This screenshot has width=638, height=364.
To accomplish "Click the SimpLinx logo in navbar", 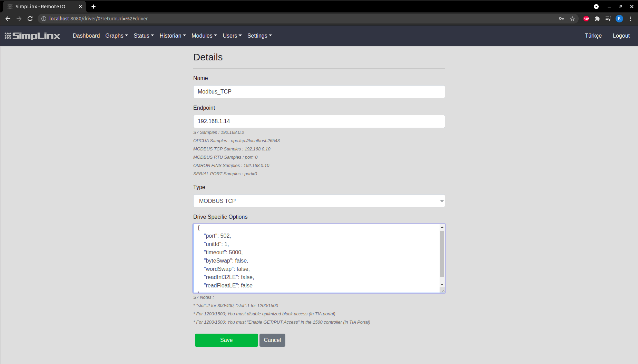I will pyautogui.click(x=32, y=36).
